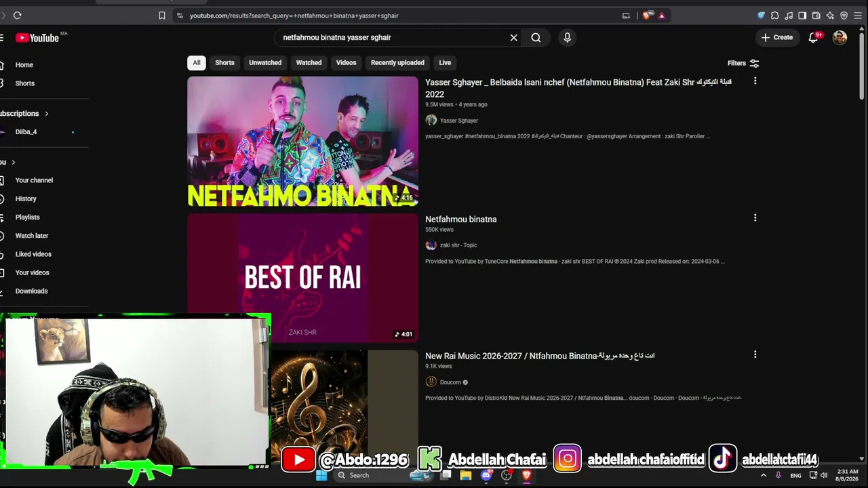Start voice search with the microphone

[568, 38]
